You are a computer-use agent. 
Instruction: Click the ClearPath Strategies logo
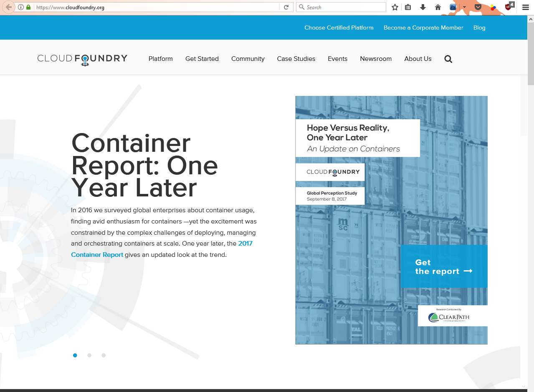tap(449, 318)
